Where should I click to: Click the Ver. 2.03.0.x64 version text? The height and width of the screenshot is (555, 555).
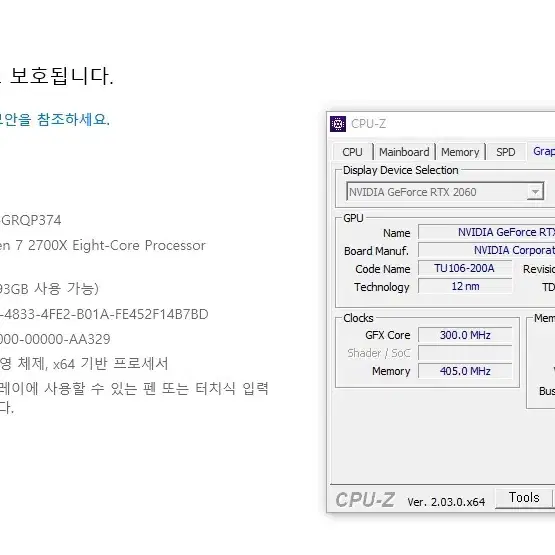(x=446, y=502)
